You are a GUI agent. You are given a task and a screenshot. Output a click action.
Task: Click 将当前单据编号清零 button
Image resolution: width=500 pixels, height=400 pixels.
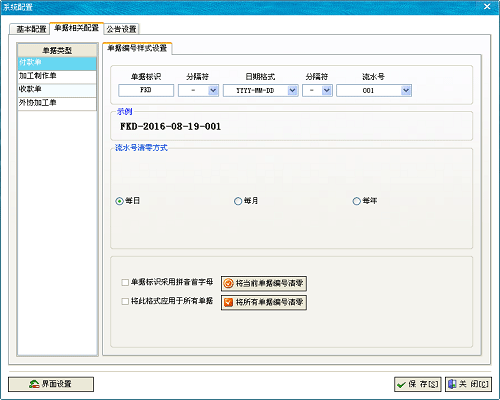point(264,284)
